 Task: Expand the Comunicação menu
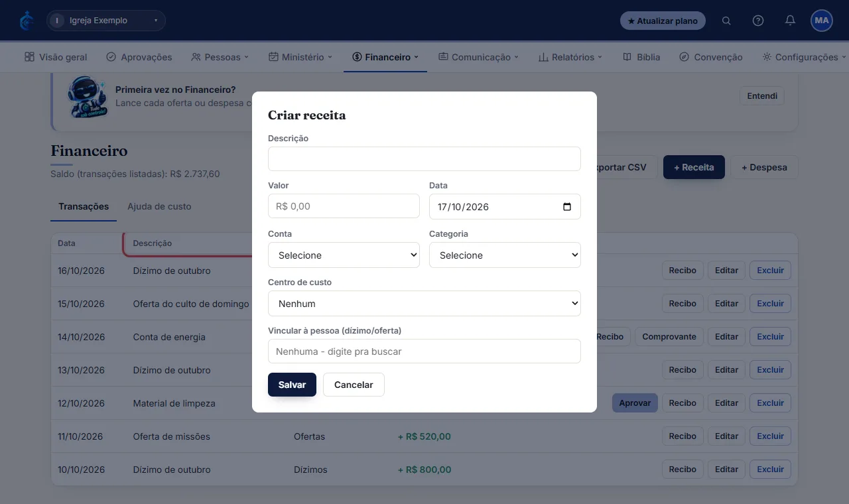coord(478,57)
